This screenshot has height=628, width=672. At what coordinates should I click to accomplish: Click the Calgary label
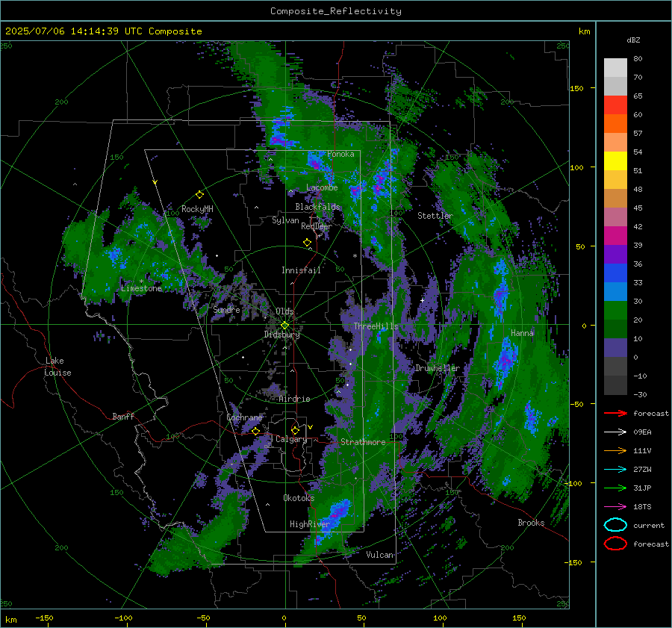pos(291,439)
